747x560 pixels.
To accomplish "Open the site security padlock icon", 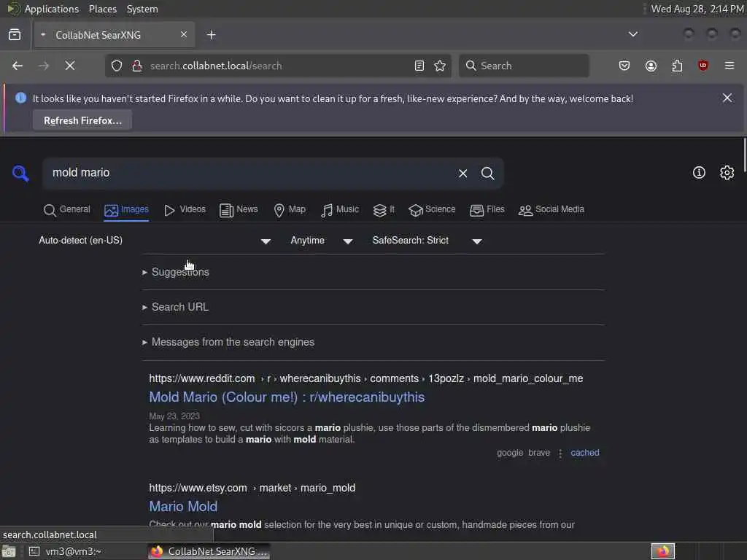I will (137, 66).
